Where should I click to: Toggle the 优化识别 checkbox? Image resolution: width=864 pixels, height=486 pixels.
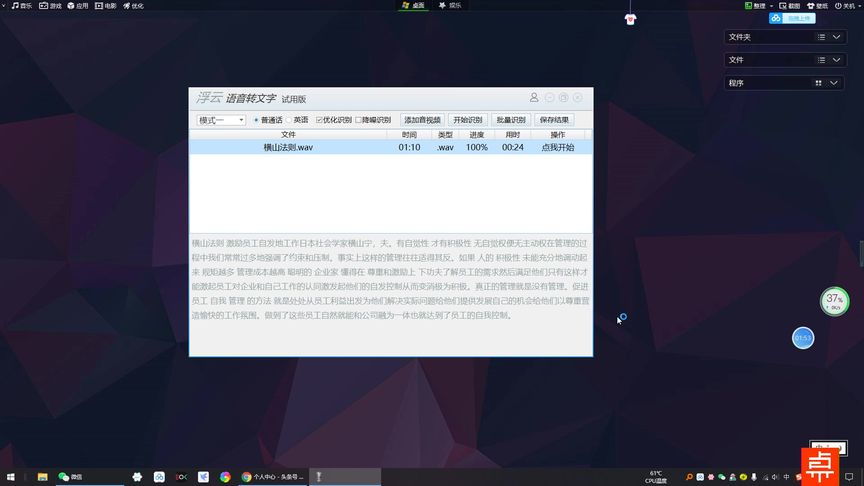point(333,120)
